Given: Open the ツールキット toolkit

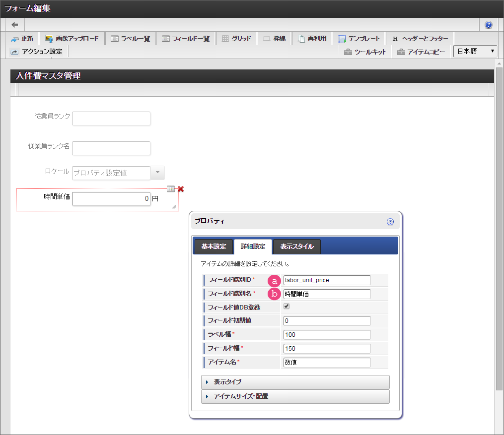Looking at the screenshot, I should (x=365, y=52).
